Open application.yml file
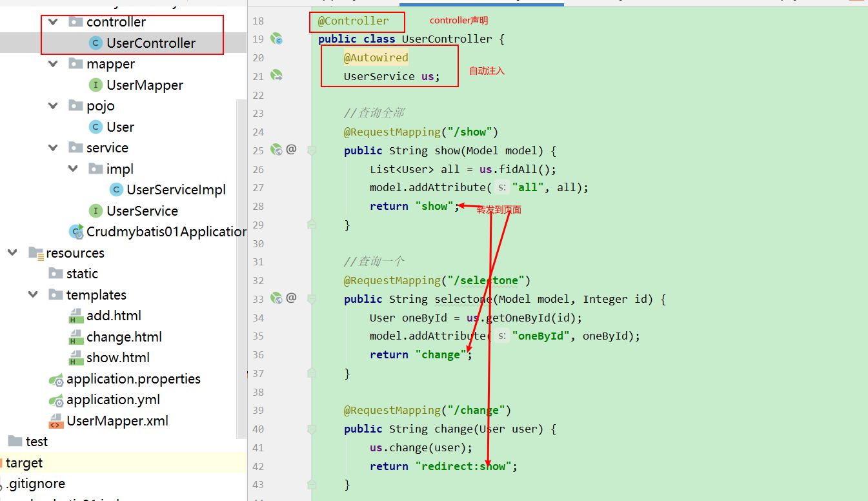This screenshot has height=501, width=868. click(x=113, y=400)
